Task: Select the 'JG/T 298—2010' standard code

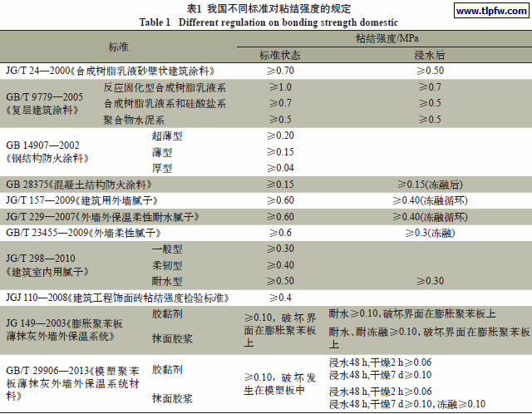Action: coord(41,259)
